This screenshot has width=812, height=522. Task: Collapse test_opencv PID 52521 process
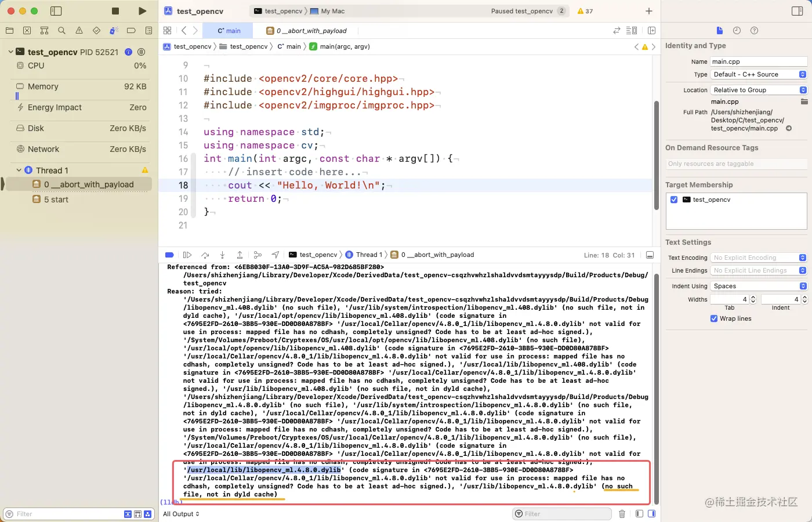(x=10, y=52)
